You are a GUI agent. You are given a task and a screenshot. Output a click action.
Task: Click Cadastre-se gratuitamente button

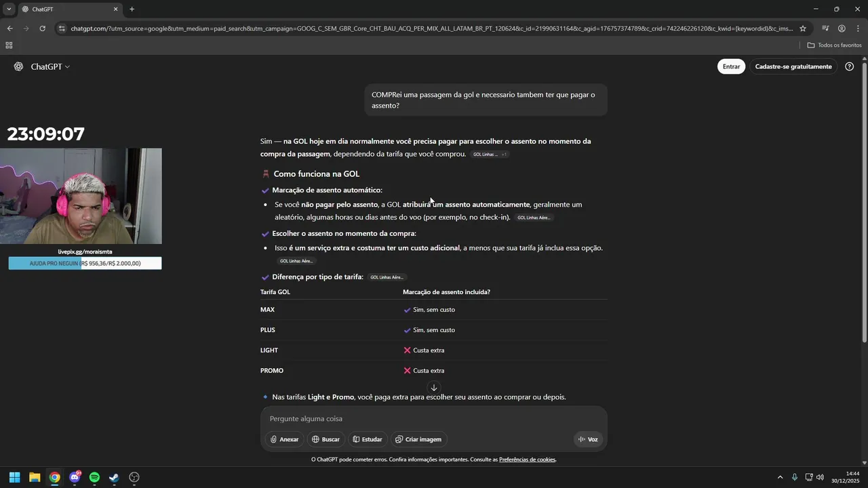tap(793, 66)
